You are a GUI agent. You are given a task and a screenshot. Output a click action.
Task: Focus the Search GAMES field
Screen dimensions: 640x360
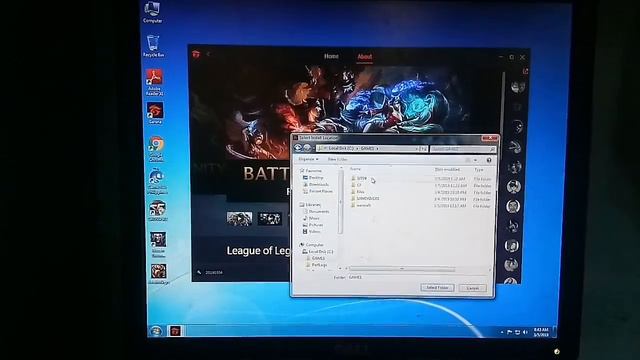(x=463, y=149)
